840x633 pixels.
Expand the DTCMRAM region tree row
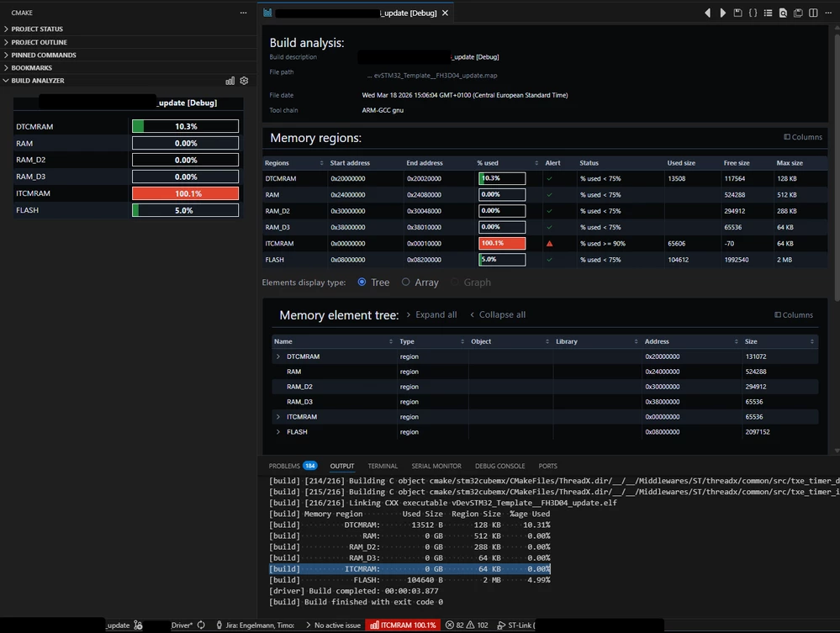pos(277,356)
